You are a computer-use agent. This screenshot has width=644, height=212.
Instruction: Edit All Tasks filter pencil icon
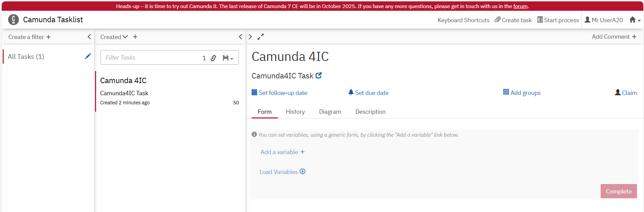click(x=88, y=57)
